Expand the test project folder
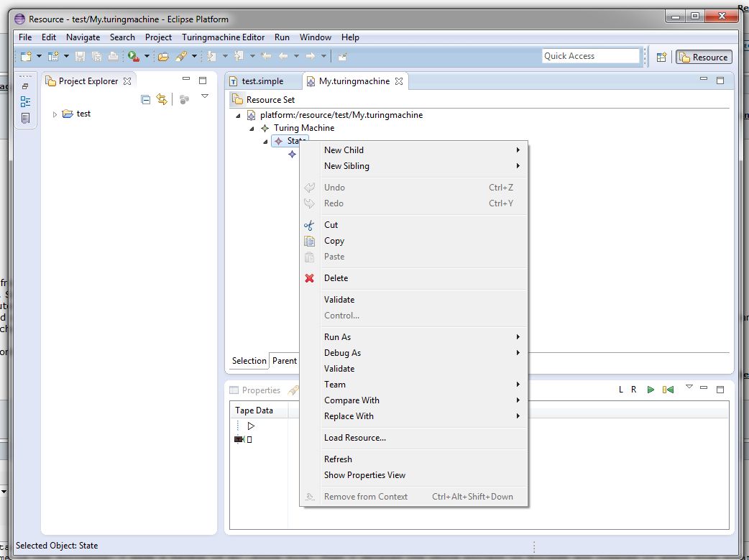749x560 pixels. point(55,114)
